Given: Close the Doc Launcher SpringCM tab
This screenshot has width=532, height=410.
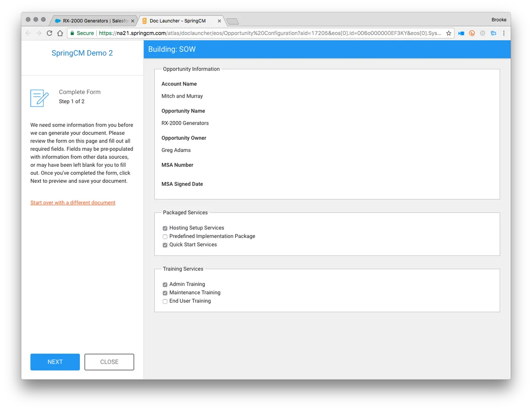Looking at the screenshot, I should pos(219,21).
